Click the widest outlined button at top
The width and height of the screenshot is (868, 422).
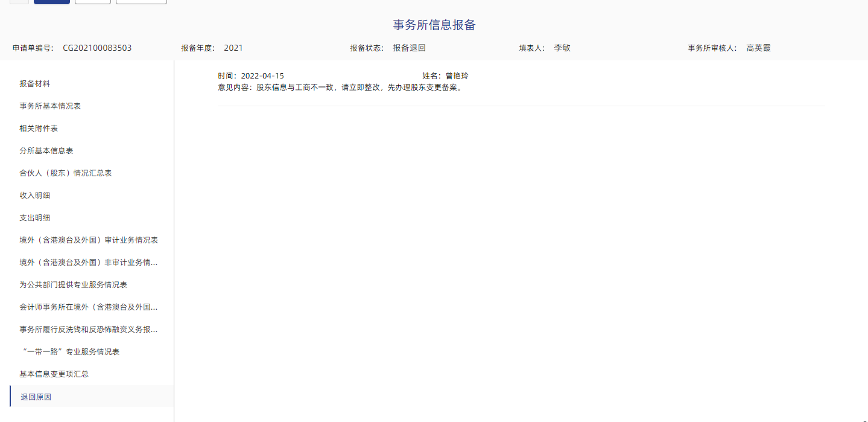pos(141,1)
